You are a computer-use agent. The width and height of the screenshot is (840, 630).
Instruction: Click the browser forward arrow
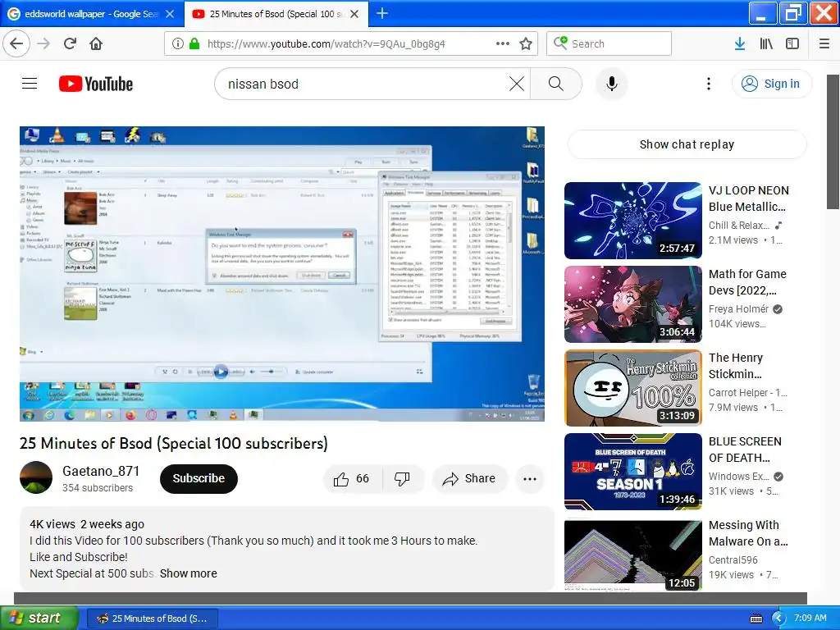[43, 43]
